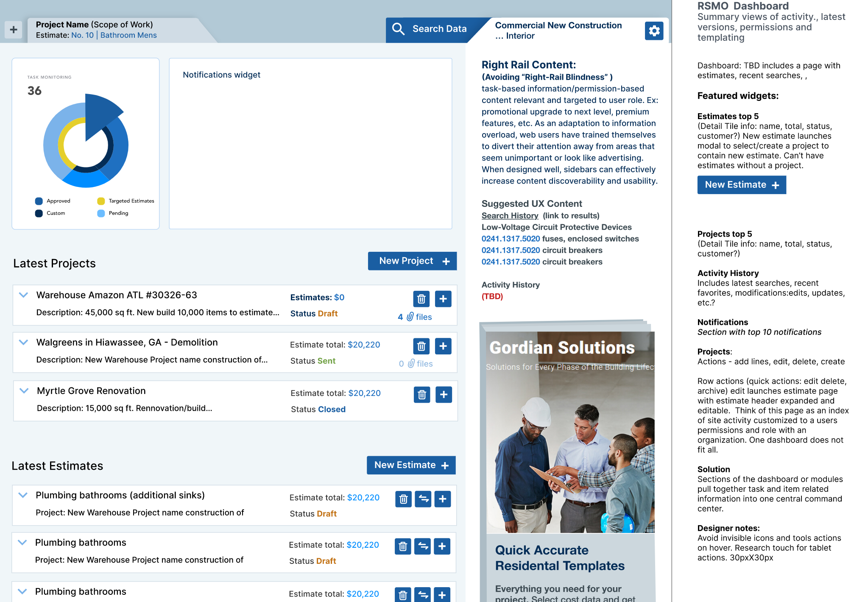Image resolution: width=868 pixels, height=602 pixels.
Task: Expand the Warehouse Amazon ATL row
Action: coord(24,295)
